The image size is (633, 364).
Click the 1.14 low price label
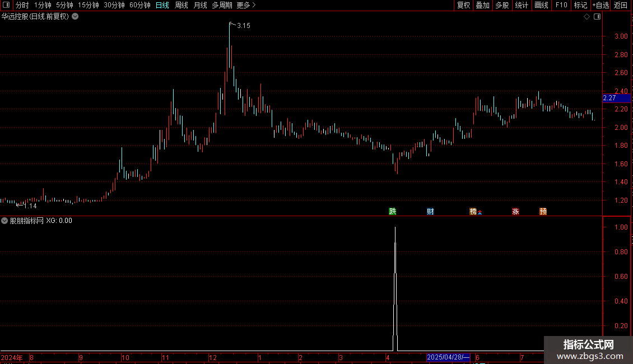30,206
